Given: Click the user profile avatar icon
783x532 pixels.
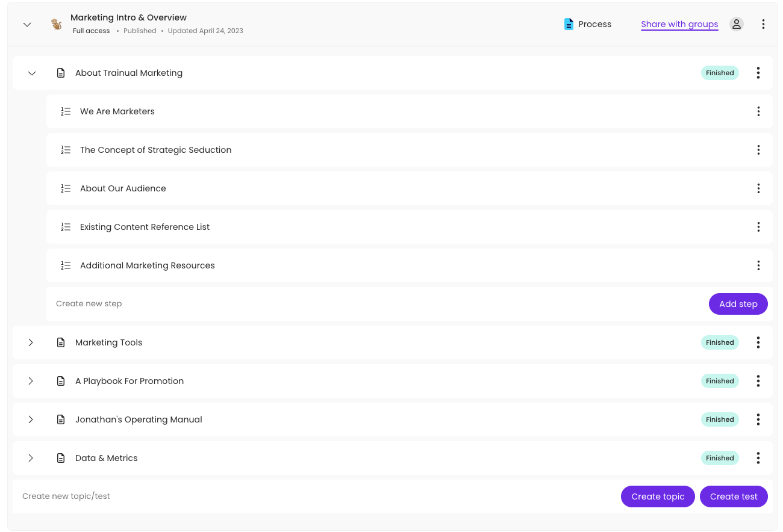Looking at the screenshot, I should click(x=736, y=24).
